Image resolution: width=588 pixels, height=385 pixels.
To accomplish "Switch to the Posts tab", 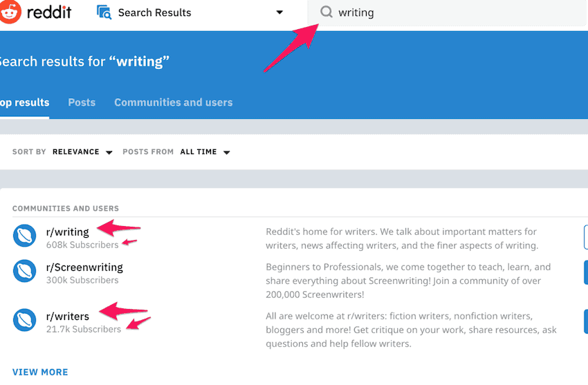I will click(82, 102).
